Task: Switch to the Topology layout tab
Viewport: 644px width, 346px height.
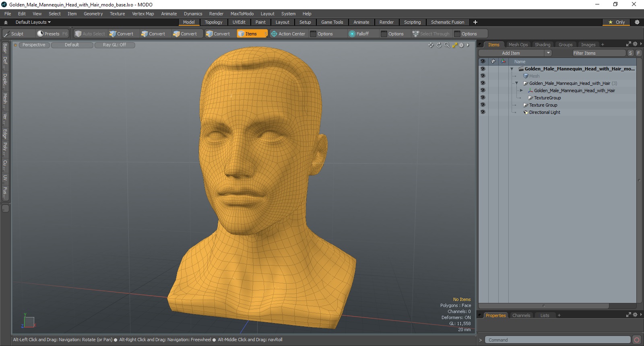Action: point(213,22)
